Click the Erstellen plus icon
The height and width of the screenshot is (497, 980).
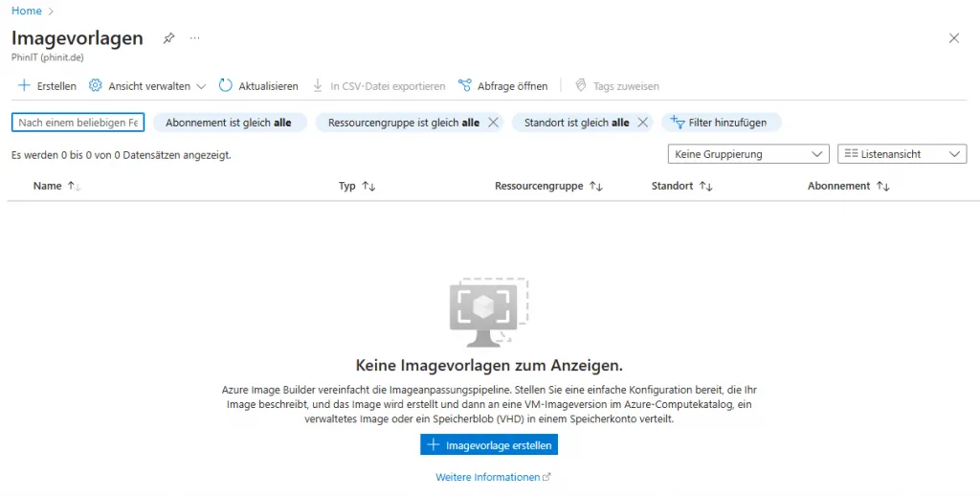click(24, 86)
